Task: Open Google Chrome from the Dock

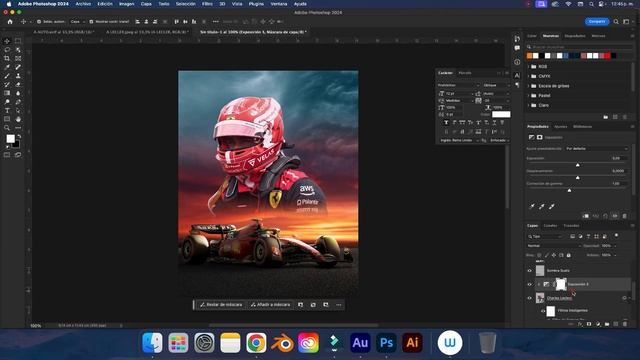Action: click(256, 342)
